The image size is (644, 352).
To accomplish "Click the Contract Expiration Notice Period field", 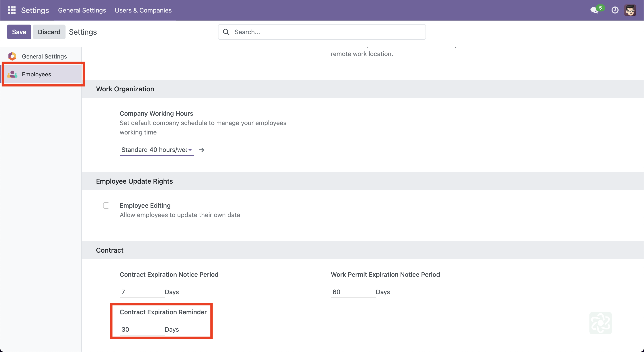I will coord(142,292).
